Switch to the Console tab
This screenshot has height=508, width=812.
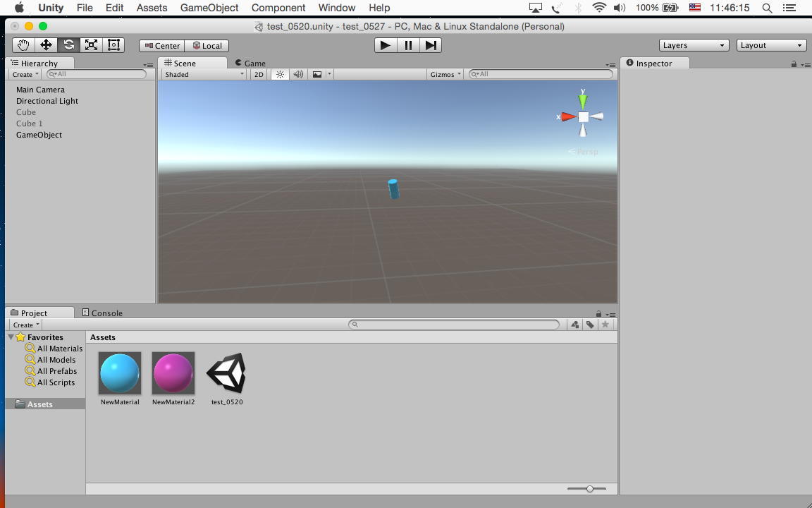pos(102,313)
